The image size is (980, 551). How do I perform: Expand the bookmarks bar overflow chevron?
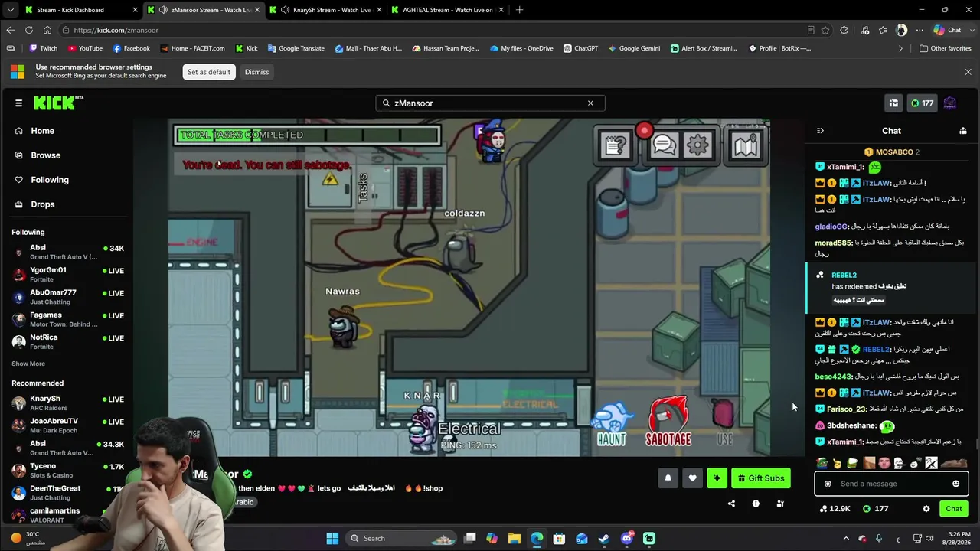(x=900, y=48)
